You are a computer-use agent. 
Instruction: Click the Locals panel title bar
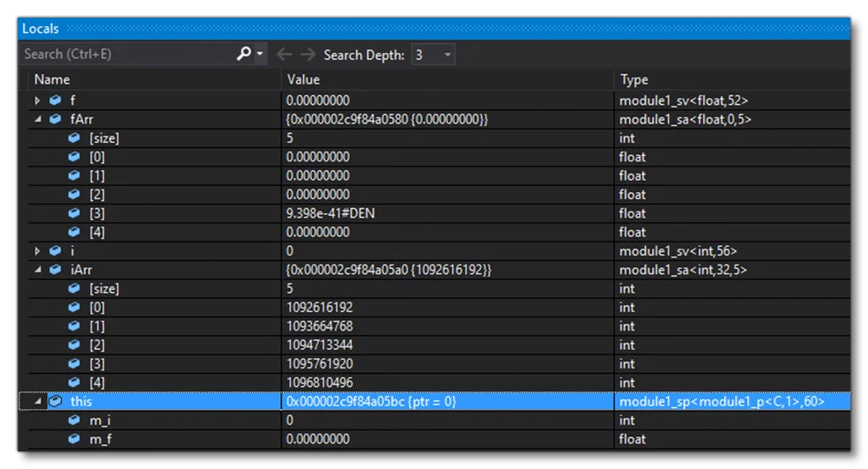click(434, 28)
